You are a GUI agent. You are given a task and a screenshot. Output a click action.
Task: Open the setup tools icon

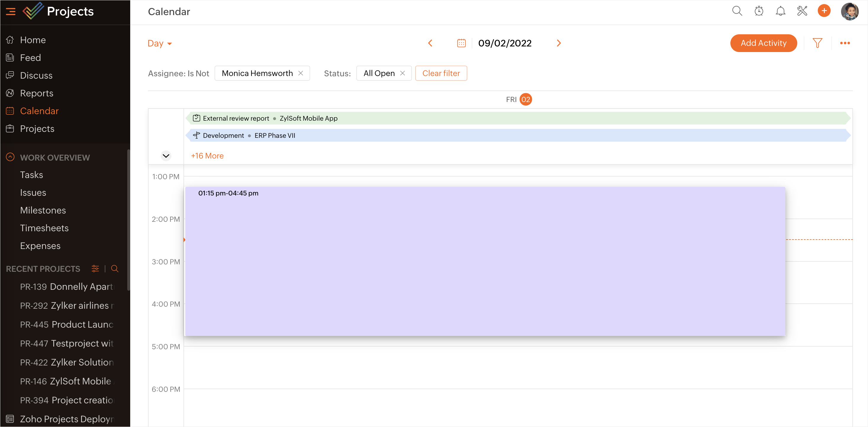(x=802, y=11)
